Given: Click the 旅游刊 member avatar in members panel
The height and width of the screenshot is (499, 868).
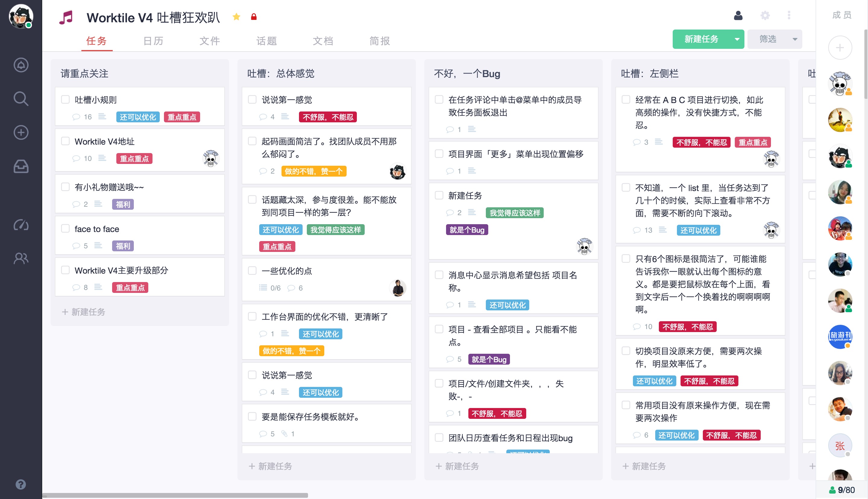Looking at the screenshot, I should pos(840,337).
